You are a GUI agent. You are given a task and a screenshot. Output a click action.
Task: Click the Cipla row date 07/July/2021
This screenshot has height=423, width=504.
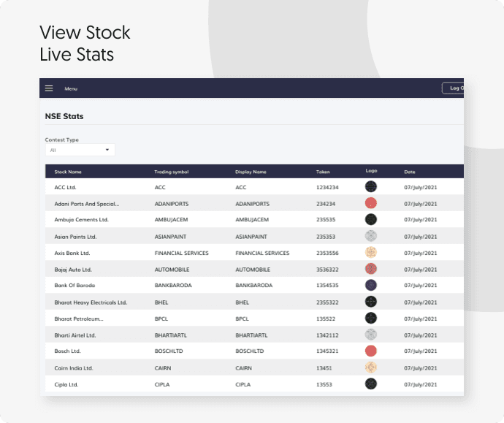point(421,384)
